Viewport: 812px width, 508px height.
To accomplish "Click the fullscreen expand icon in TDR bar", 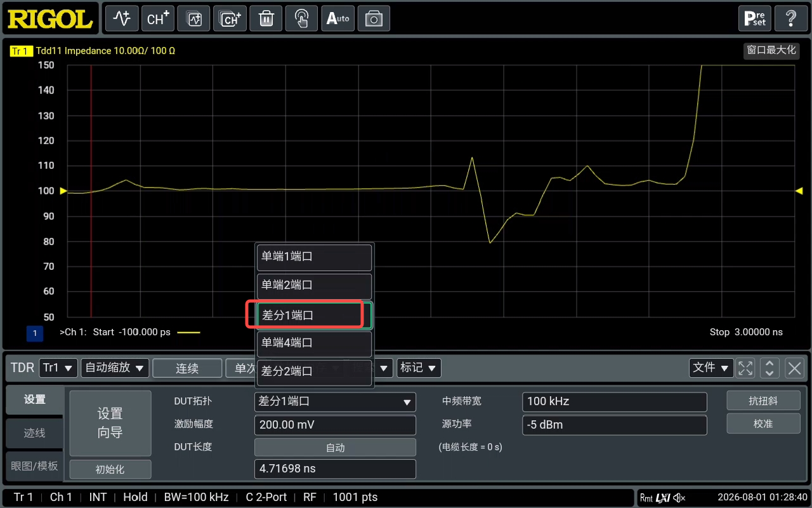I will click(x=745, y=368).
